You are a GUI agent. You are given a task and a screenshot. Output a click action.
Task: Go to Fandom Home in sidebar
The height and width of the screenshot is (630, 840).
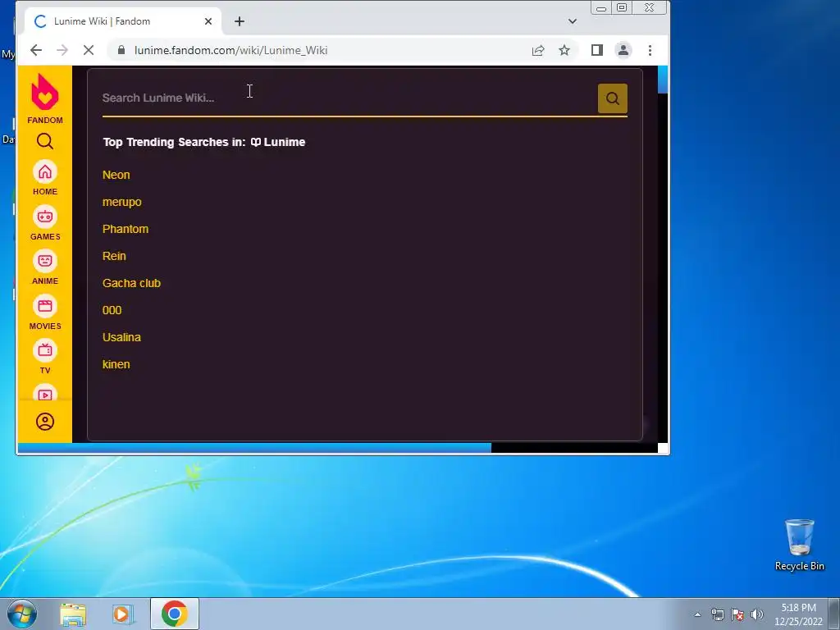coord(45,178)
